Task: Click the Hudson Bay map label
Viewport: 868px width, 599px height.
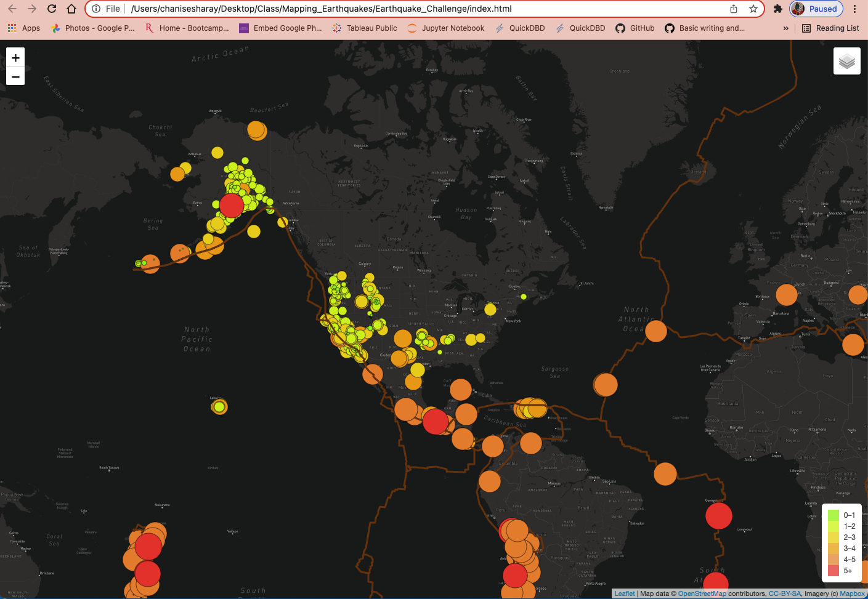Action: click(x=466, y=214)
